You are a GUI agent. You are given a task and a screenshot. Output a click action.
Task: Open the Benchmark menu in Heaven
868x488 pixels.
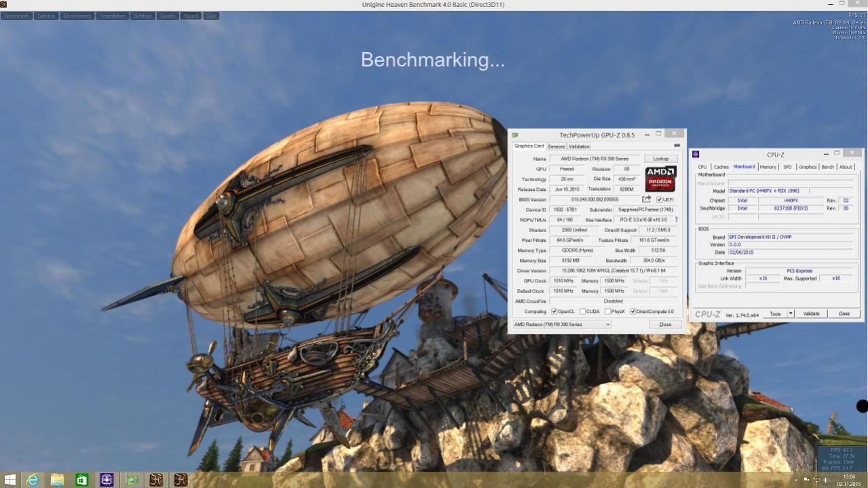(17, 16)
